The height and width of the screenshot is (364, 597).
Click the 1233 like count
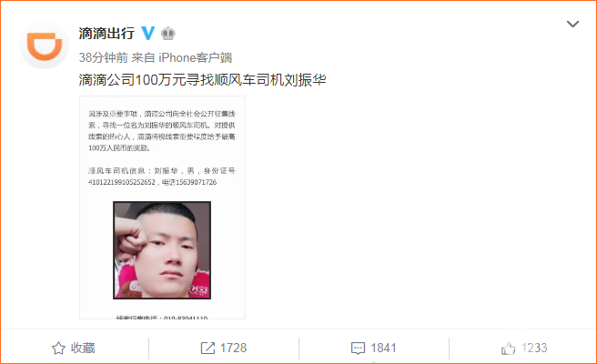pyautogui.click(x=534, y=348)
